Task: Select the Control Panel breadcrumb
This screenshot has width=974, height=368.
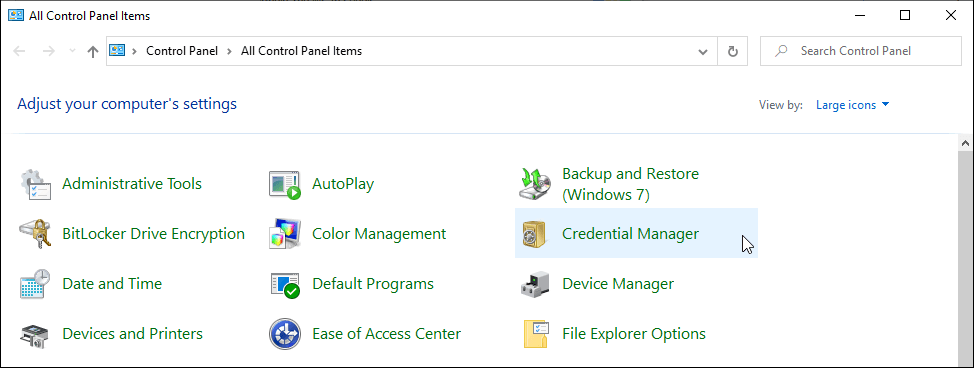Action: (x=182, y=51)
